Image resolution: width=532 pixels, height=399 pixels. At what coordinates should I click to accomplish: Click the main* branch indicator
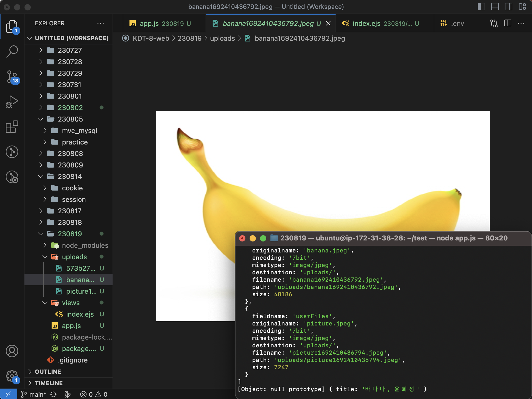click(33, 394)
